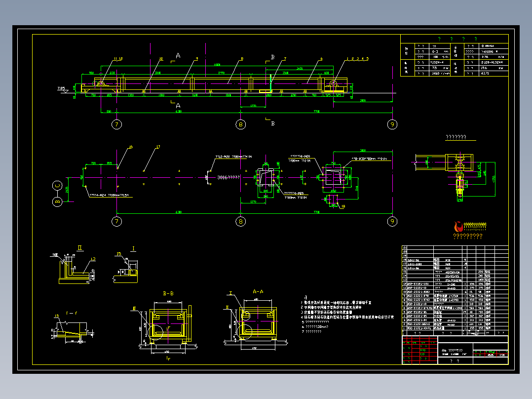Click the 3016?????? label in the plan view
Image resolution: width=532 pixels, height=399 pixels.
pyautogui.click(x=228, y=177)
